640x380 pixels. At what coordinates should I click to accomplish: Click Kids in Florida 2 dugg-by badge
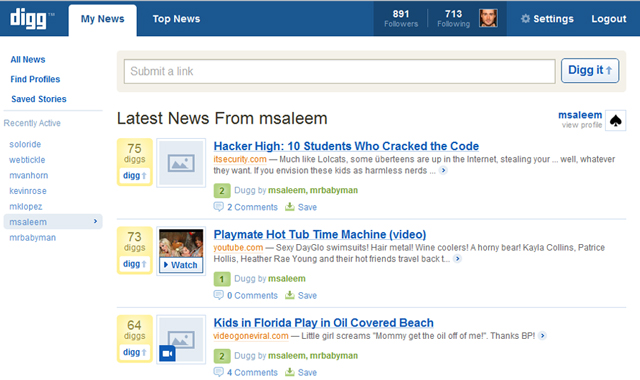click(222, 356)
